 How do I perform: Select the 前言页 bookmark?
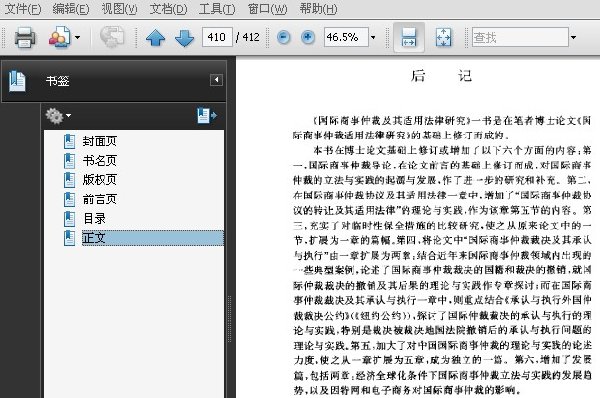[99, 199]
